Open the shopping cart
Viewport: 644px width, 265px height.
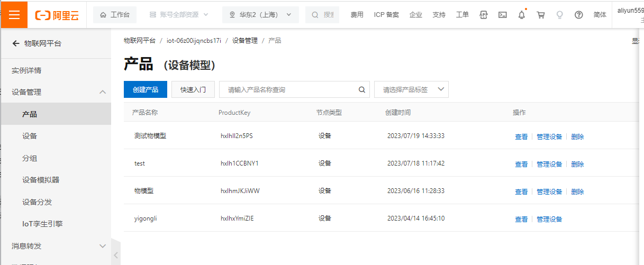tap(540, 15)
